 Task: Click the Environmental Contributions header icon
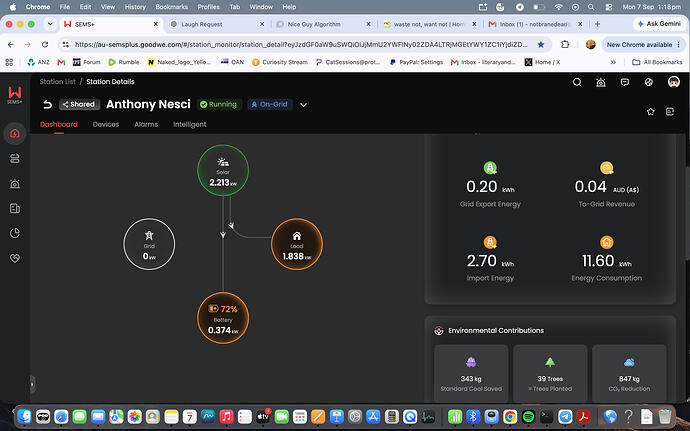pyautogui.click(x=439, y=331)
